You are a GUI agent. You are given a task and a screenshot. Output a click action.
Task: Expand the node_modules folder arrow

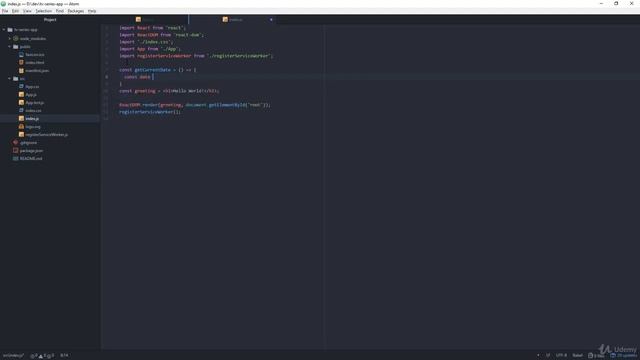coord(10,38)
